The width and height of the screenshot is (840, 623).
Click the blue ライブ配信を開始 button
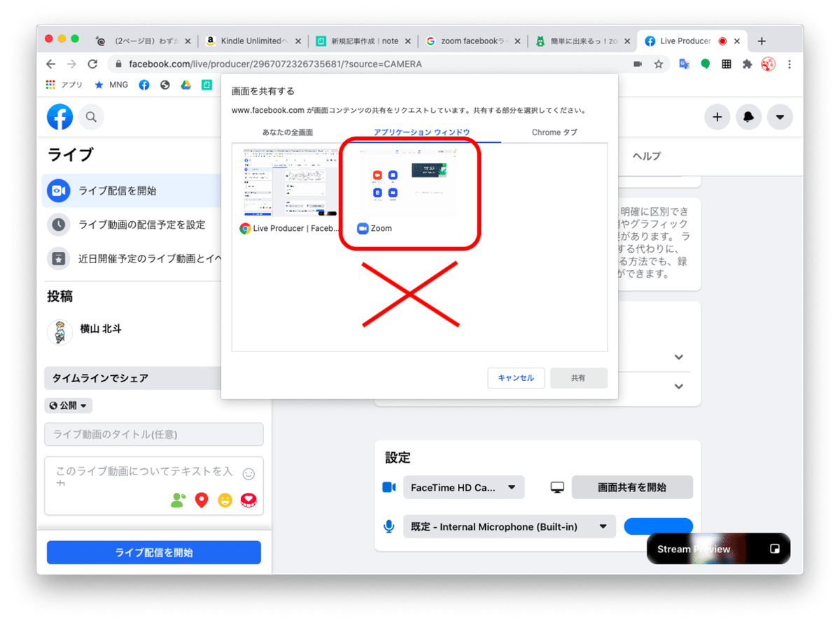[x=153, y=552]
